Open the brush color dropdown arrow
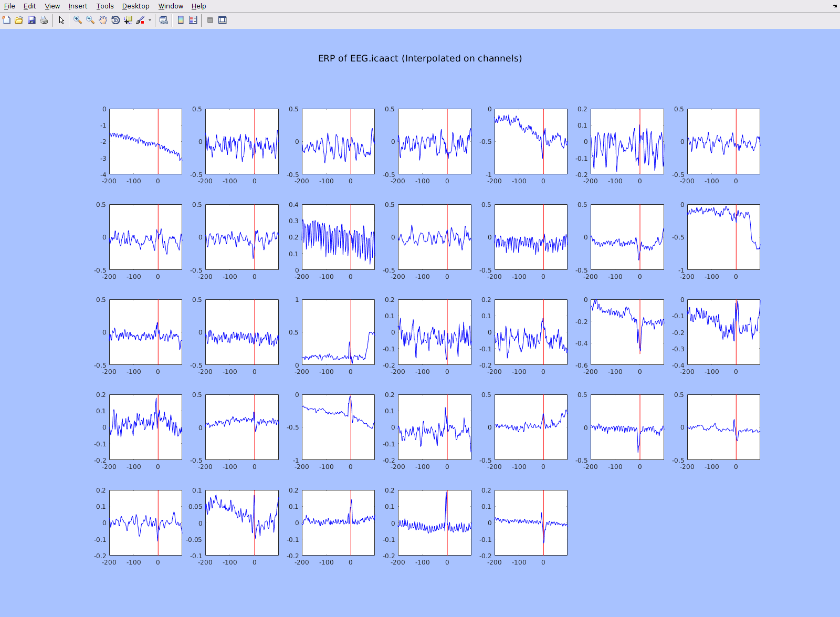The image size is (840, 617). tap(149, 20)
